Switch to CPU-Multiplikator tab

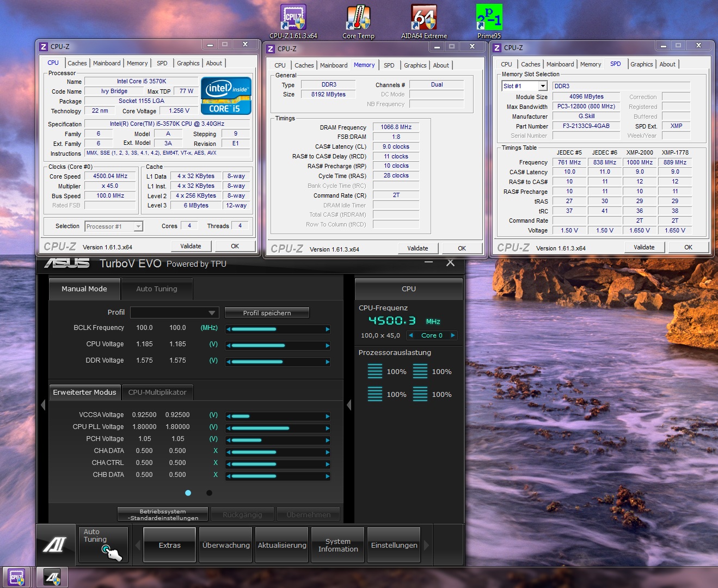click(x=157, y=392)
